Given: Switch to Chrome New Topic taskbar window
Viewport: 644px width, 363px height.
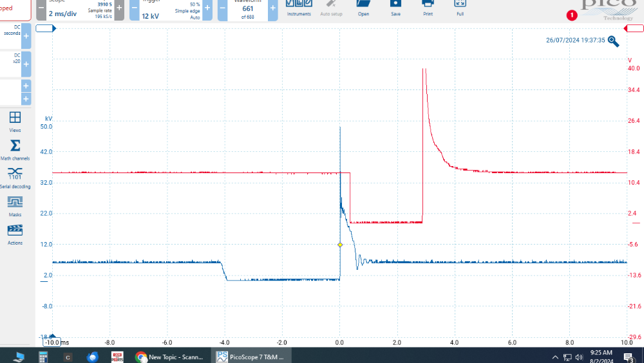Looking at the screenshot, I should pos(170,356).
